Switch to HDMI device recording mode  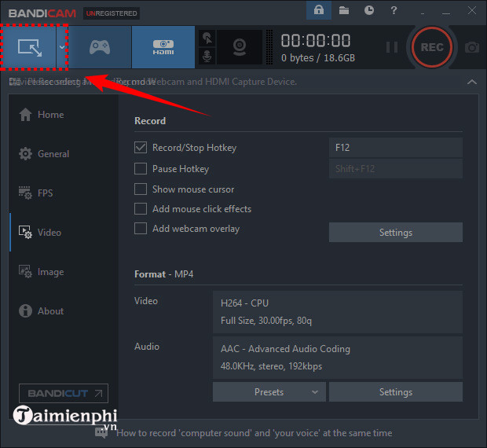(x=163, y=47)
